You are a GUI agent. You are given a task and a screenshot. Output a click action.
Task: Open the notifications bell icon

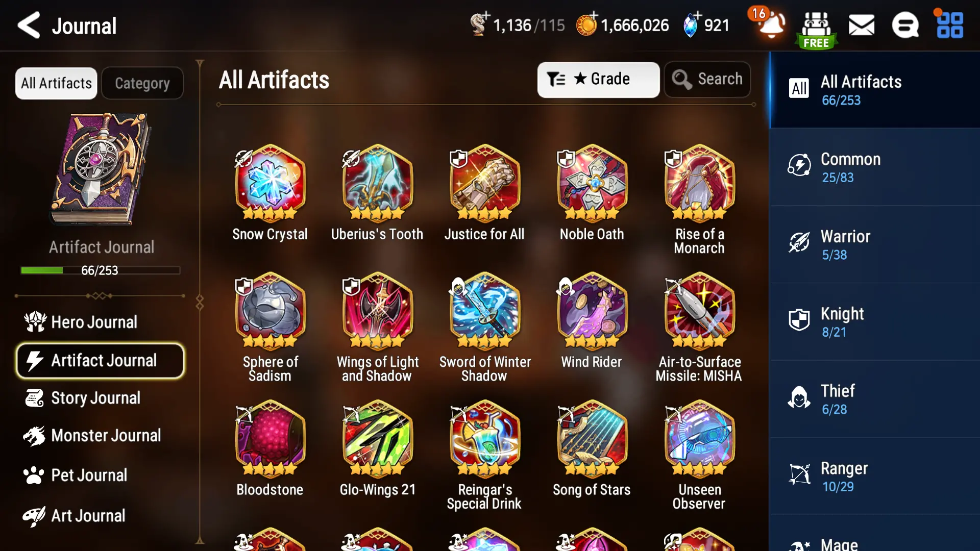pyautogui.click(x=771, y=24)
